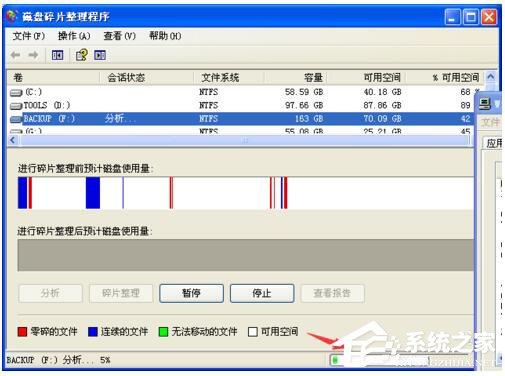Click the 70.09 GB free space cell
Image resolution: width=505 pixels, height=376 pixels.
(382, 119)
